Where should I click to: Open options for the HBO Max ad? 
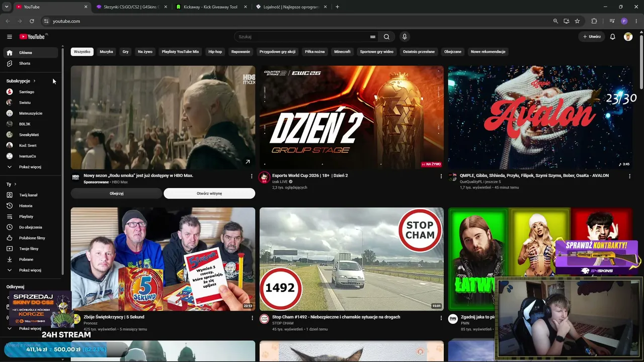click(x=252, y=176)
